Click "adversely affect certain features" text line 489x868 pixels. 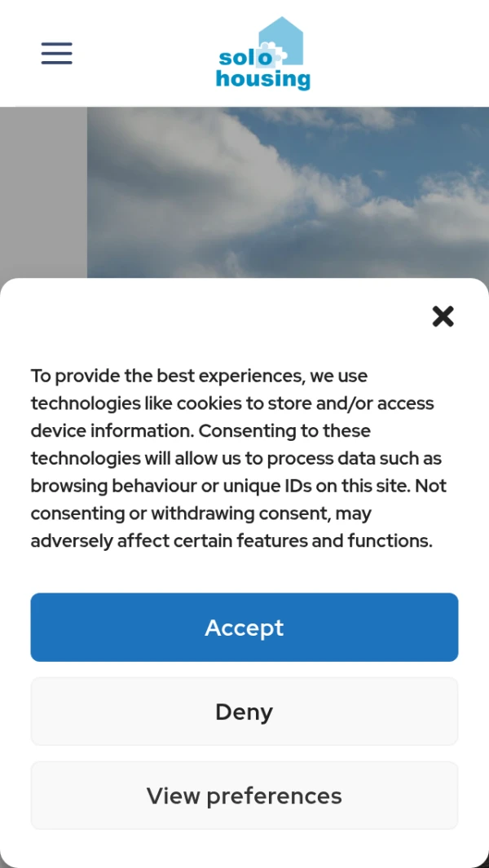click(x=231, y=541)
